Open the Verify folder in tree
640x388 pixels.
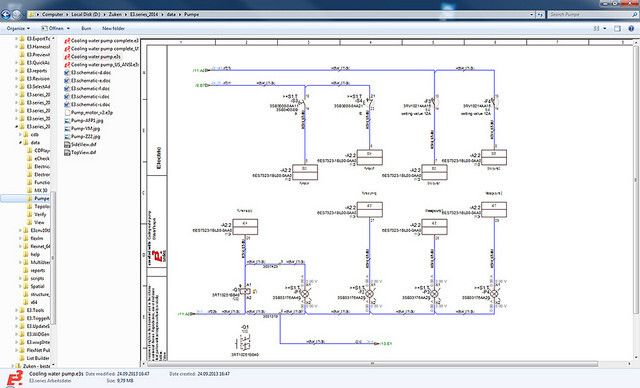(36, 215)
